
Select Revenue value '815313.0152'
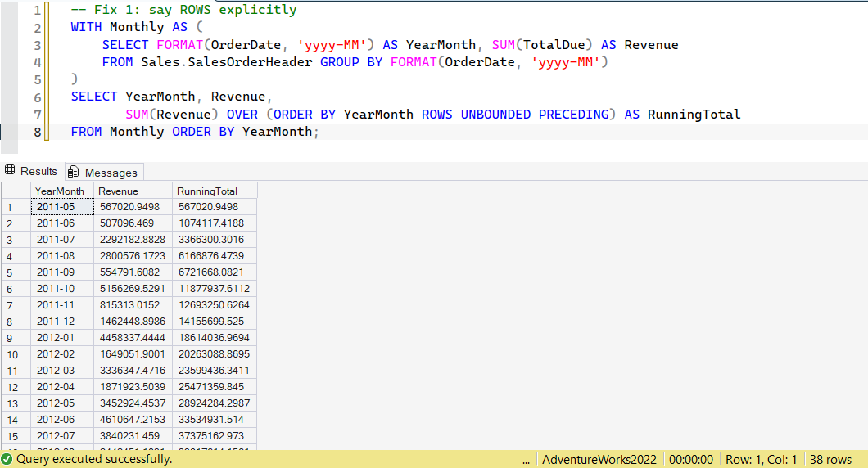point(133,305)
